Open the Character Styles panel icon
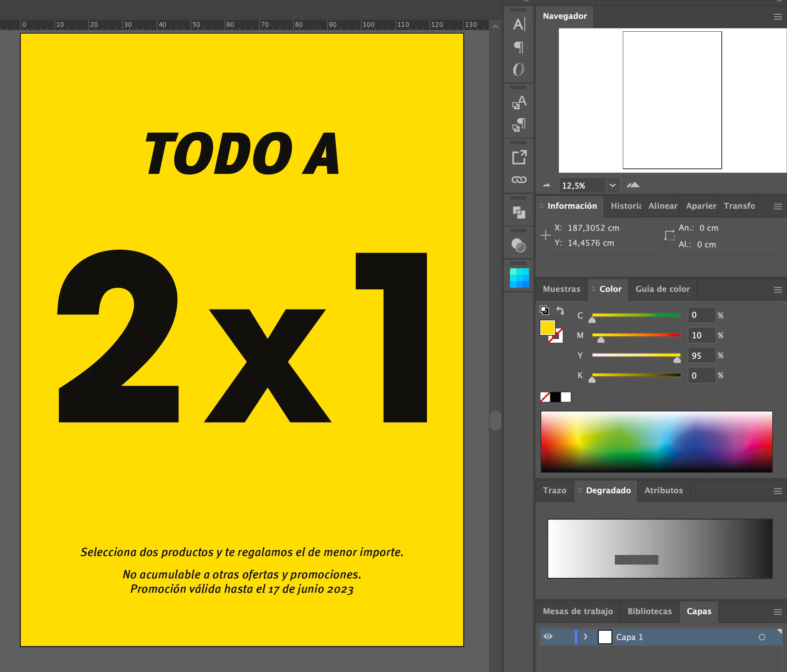Viewport: 787px width, 672px height. click(x=519, y=102)
